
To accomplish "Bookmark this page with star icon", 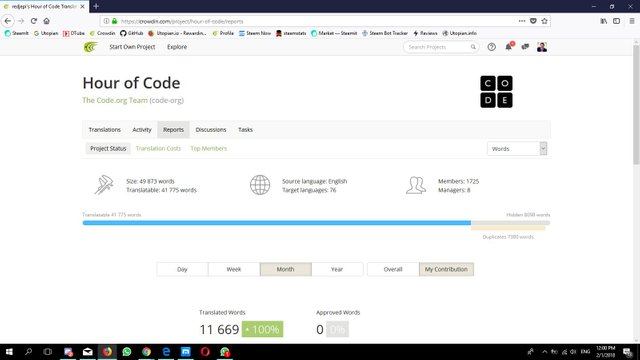I will tap(544, 21).
